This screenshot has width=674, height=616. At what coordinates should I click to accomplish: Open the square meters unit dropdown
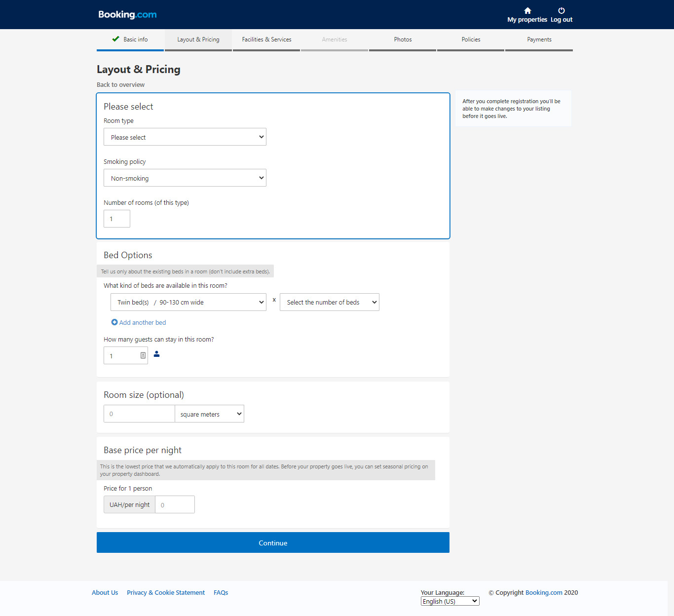[x=209, y=414]
